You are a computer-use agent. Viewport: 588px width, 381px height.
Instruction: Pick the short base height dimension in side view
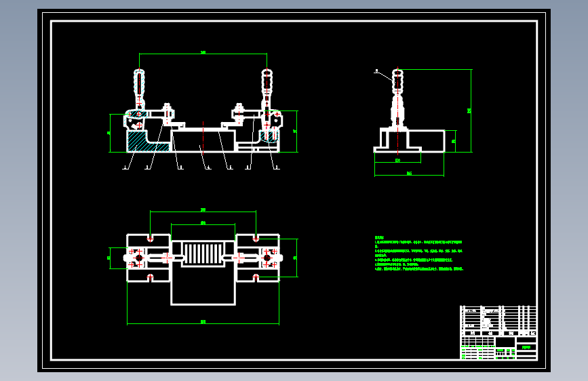coord(455,142)
